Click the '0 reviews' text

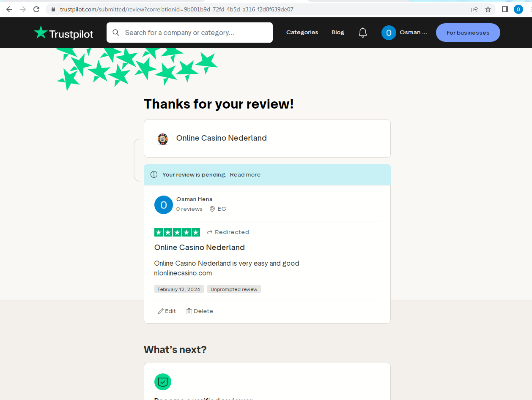[189, 209]
